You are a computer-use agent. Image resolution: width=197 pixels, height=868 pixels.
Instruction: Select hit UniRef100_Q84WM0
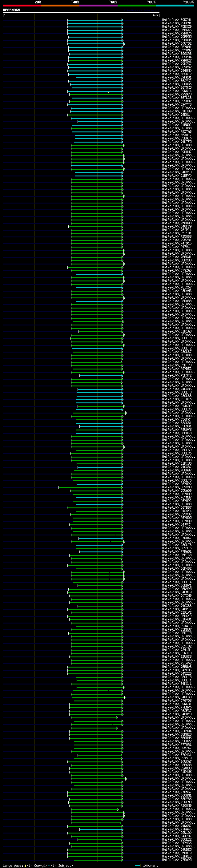click(176, 71)
